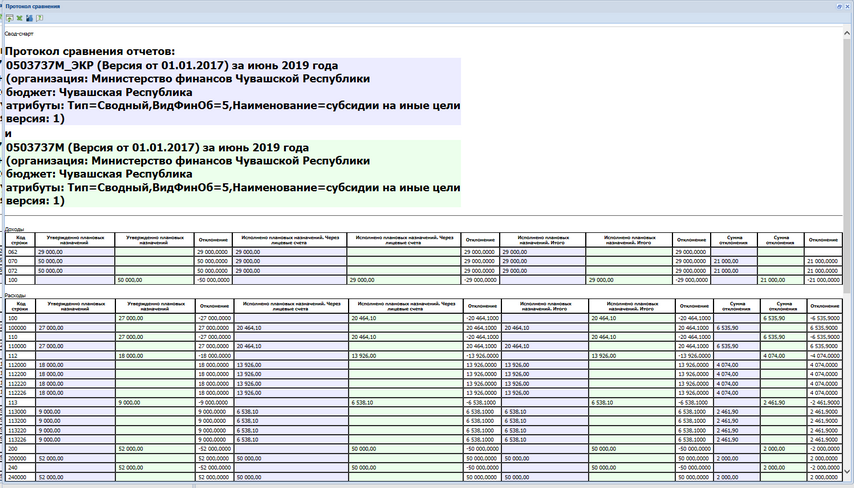Click 9 000,00 approved plan in row 113
This screenshot has width=854, height=488.
[x=155, y=402]
